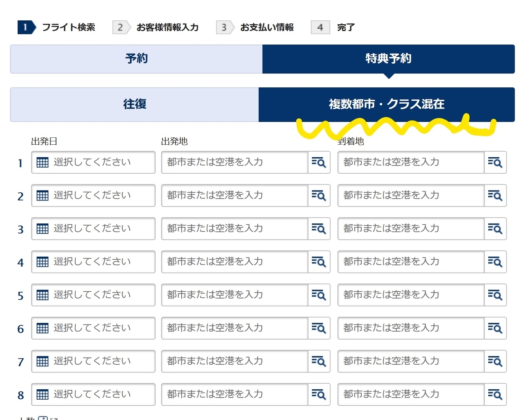Focus row 8 出発地 city or airport input
This screenshot has width=519, height=420.
pos(234,394)
